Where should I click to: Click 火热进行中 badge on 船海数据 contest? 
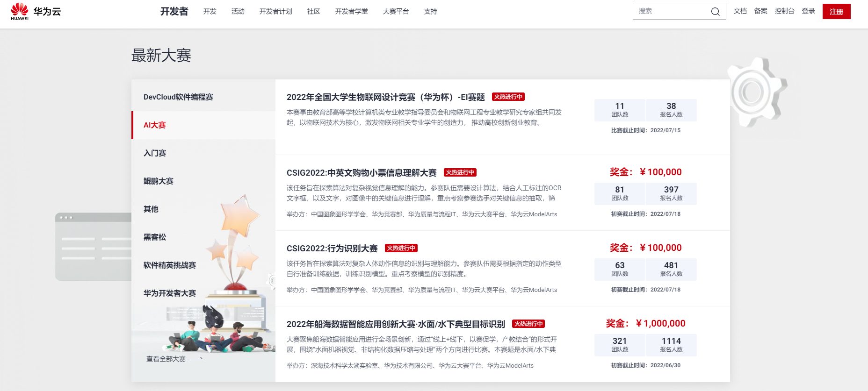(x=528, y=324)
